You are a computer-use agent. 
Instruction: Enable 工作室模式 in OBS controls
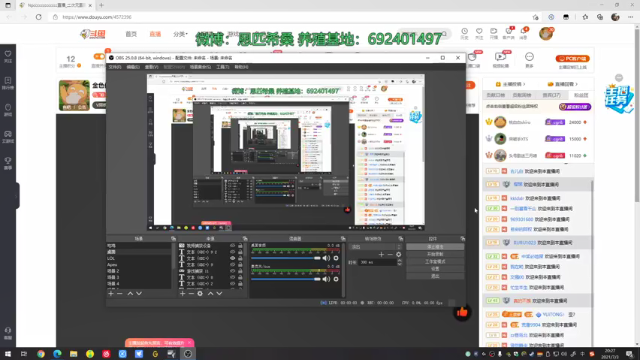[435, 262]
